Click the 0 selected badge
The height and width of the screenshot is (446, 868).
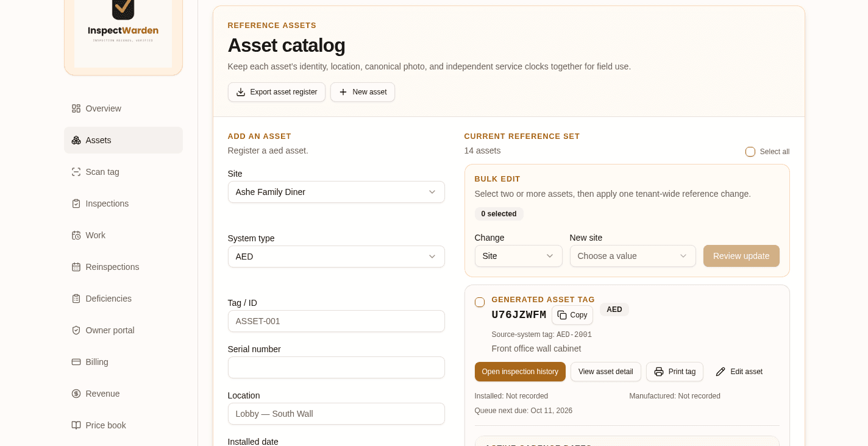coord(499,214)
